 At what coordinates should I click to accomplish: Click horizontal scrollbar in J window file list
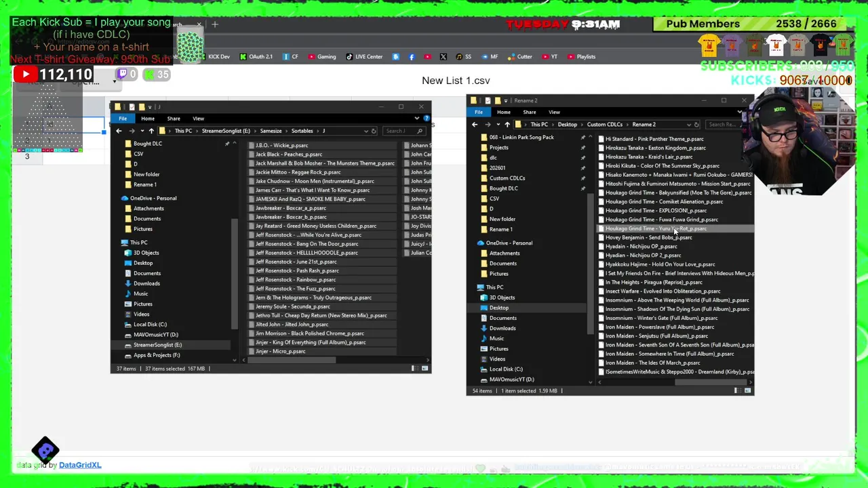[292, 360]
